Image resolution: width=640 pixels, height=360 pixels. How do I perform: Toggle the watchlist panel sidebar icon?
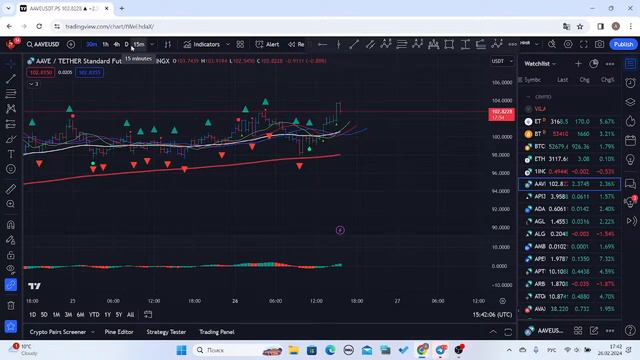pyautogui.click(x=630, y=64)
